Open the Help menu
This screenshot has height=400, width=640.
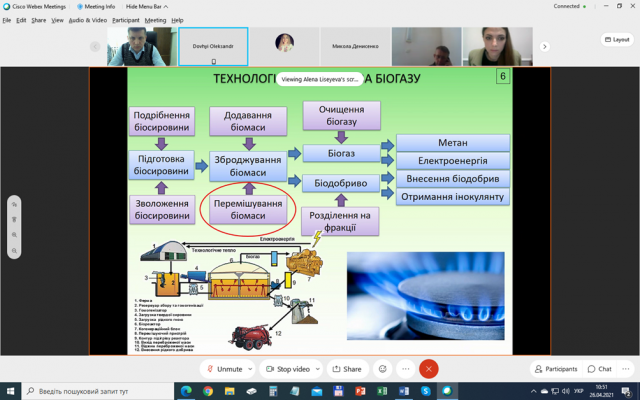[x=177, y=20]
